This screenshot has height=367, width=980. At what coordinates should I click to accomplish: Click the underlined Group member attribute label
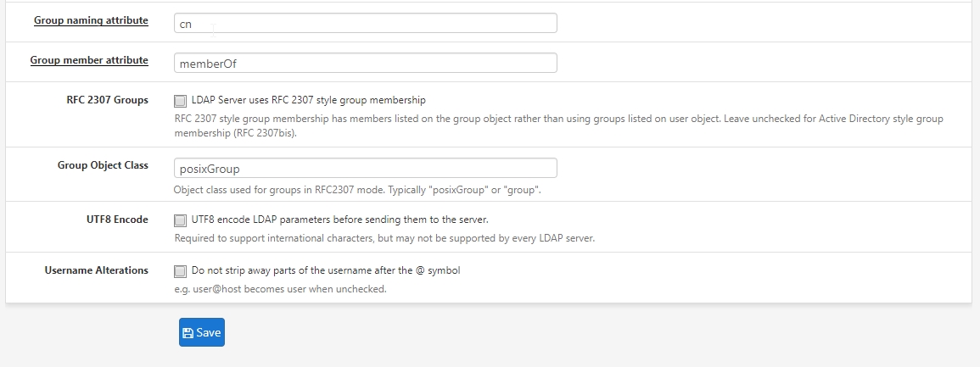tap(89, 60)
